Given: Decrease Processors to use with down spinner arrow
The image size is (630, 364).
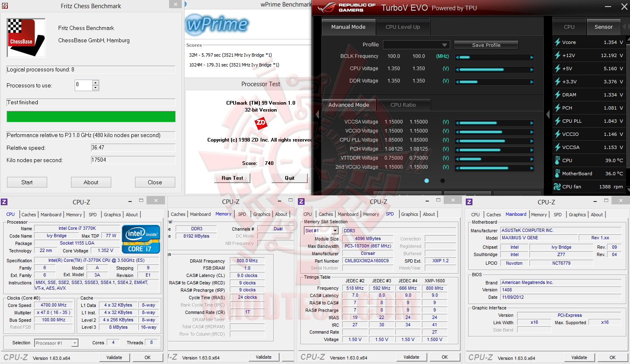Looking at the screenshot, I should click(x=96, y=88).
